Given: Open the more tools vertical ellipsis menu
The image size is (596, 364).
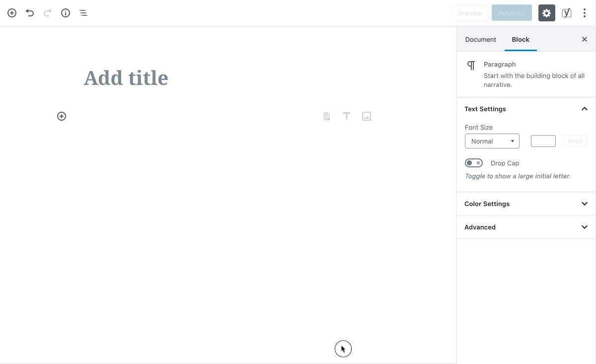Looking at the screenshot, I should point(584,13).
